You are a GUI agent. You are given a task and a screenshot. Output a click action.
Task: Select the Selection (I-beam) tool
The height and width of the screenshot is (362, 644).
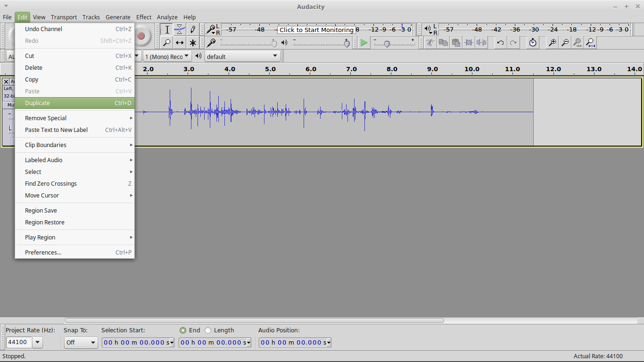(167, 30)
